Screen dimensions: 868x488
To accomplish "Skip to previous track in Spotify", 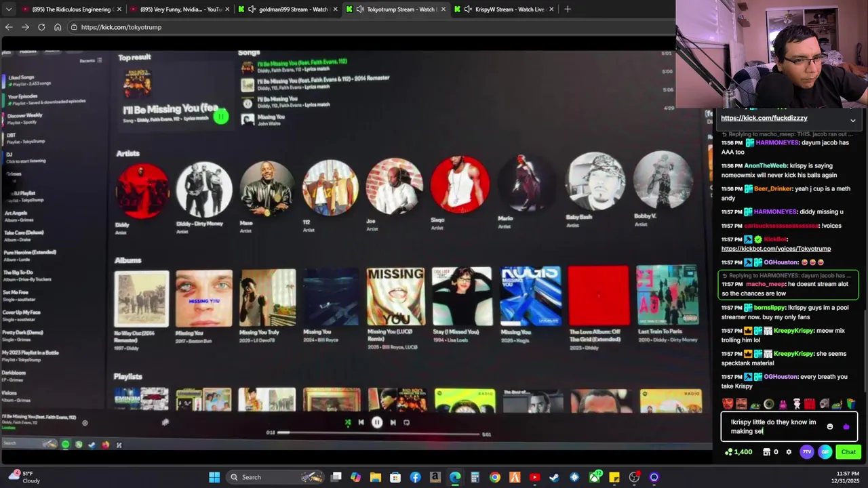I will (x=361, y=422).
